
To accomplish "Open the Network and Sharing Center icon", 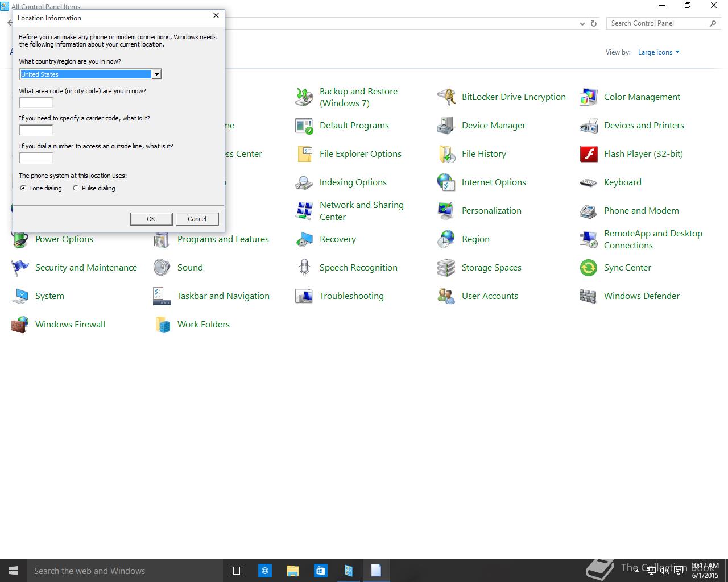I will [x=304, y=211].
